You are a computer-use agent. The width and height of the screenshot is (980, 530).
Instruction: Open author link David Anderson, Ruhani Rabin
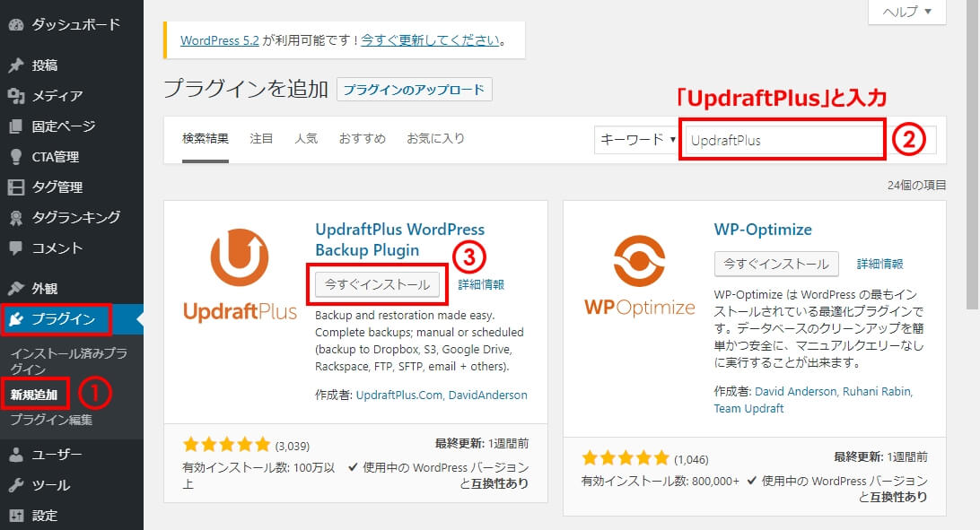click(834, 391)
